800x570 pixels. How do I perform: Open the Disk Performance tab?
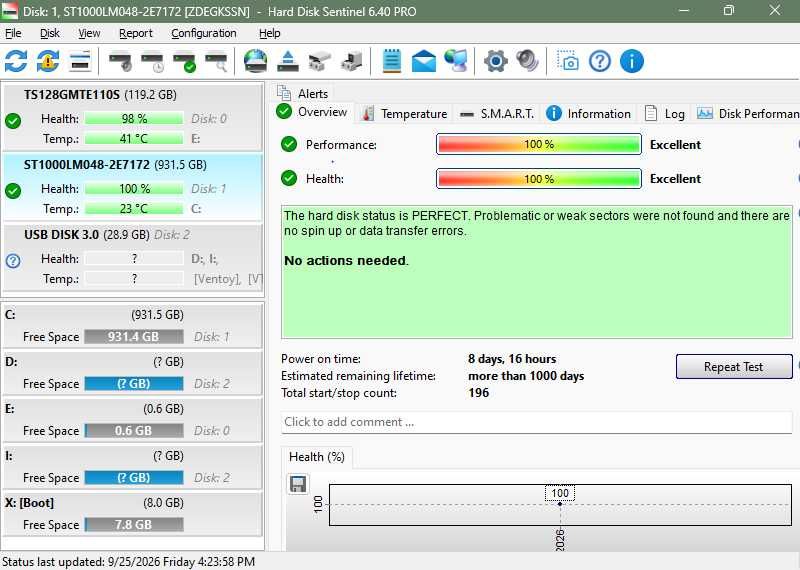(747, 114)
